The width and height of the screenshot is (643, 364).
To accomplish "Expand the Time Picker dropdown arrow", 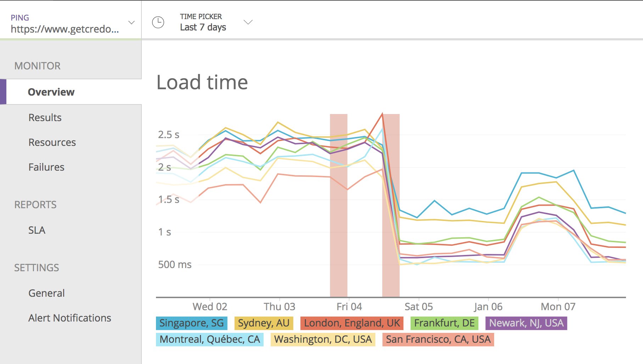I will [248, 22].
